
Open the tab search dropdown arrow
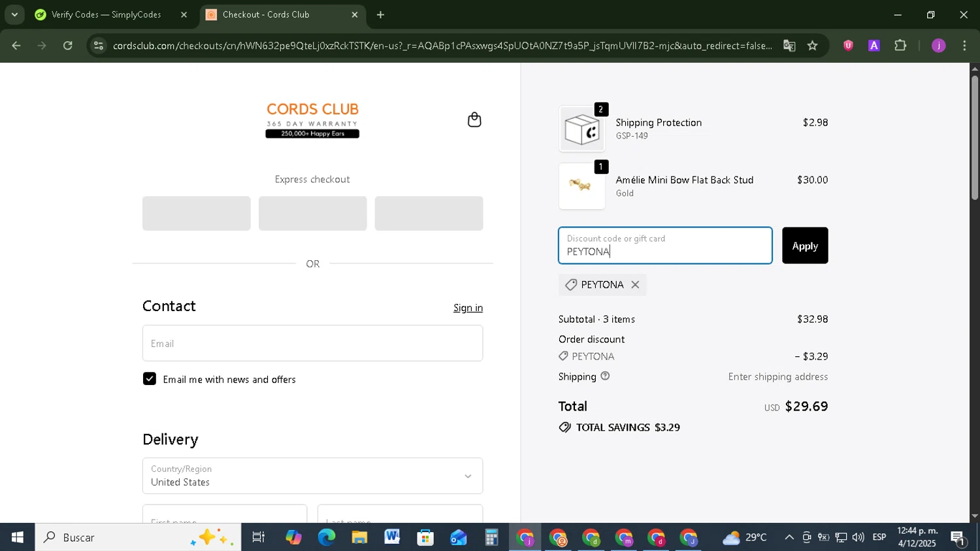click(14, 14)
